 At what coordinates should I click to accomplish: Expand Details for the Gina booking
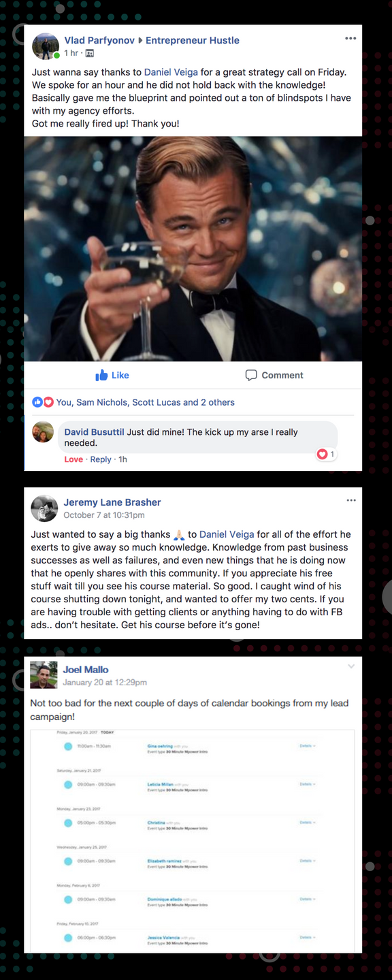point(308,746)
